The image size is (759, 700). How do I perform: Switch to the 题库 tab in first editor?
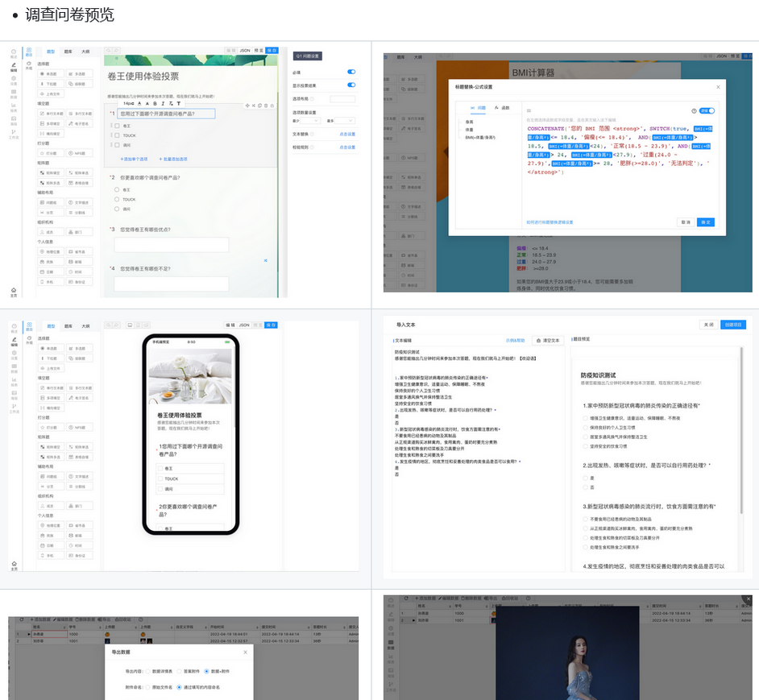pos(68,52)
